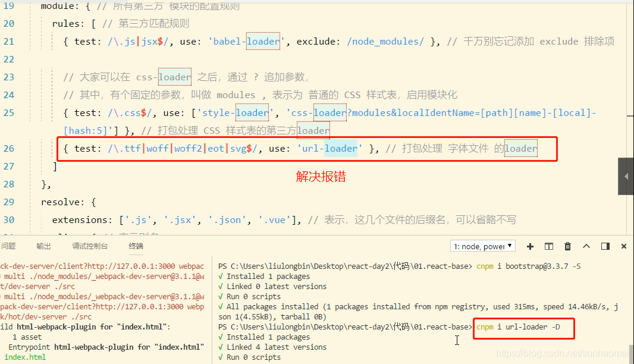Click 'babel-loader' string in line 21

247,41
